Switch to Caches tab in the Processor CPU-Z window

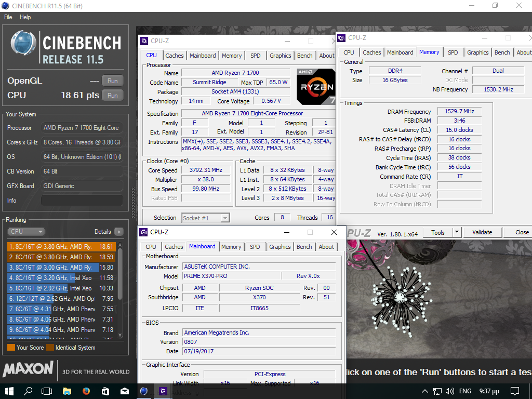pyautogui.click(x=175, y=56)
